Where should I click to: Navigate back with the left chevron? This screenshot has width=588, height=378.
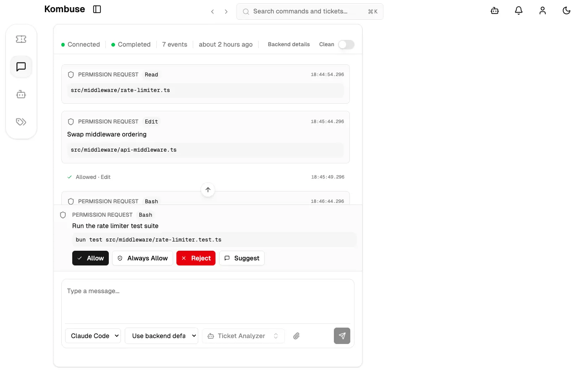click(x=213, y=12)
